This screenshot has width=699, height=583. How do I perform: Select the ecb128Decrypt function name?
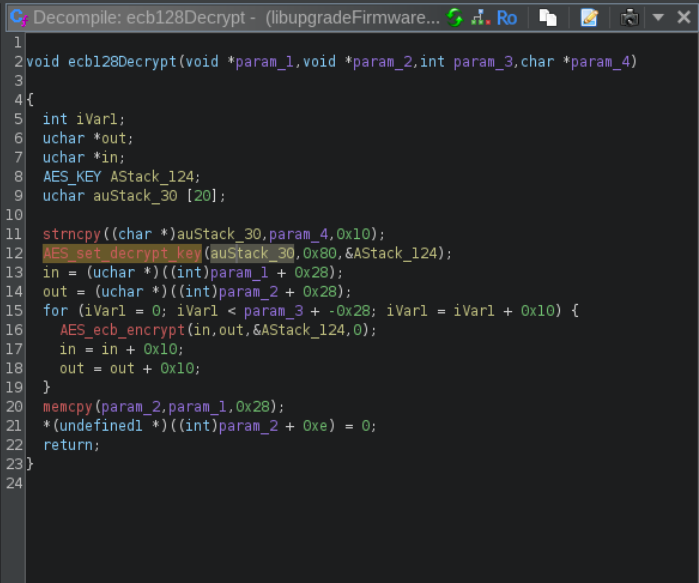[122, 62]
